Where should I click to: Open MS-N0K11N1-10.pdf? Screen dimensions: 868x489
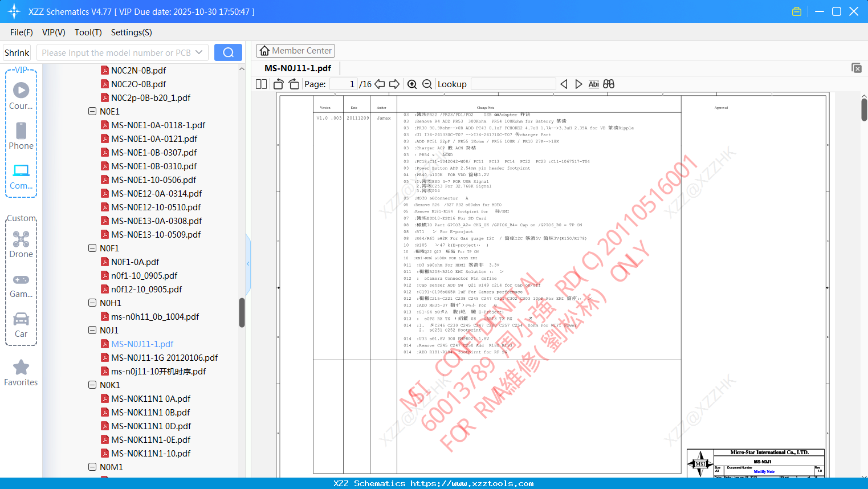tap(151, 454)
